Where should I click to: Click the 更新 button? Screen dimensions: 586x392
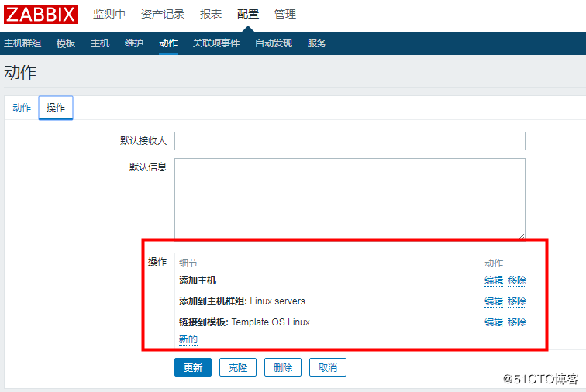point(193,367)
